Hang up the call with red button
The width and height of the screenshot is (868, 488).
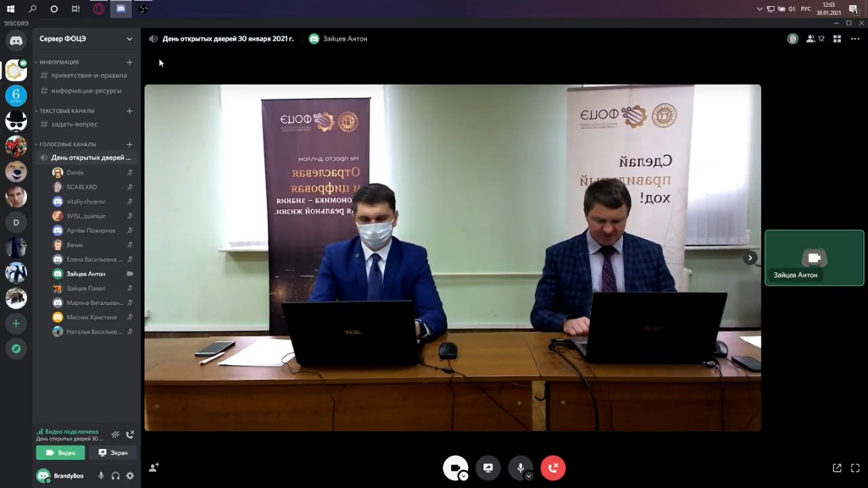click(553, 468)
